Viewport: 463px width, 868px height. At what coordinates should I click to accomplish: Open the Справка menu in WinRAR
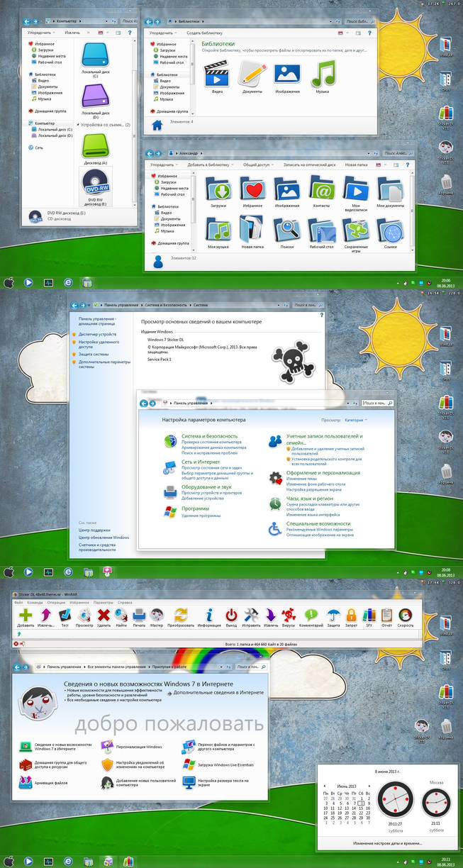coord(125,602)
